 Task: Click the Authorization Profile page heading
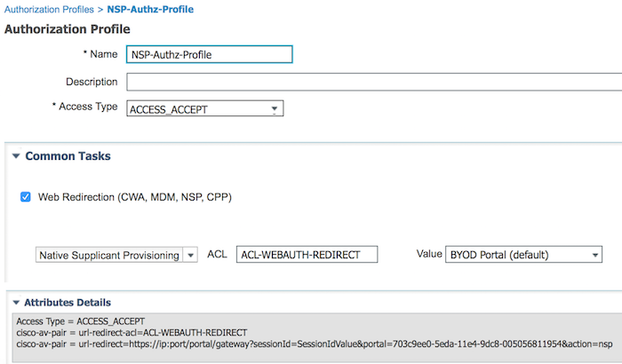(67, 29)
